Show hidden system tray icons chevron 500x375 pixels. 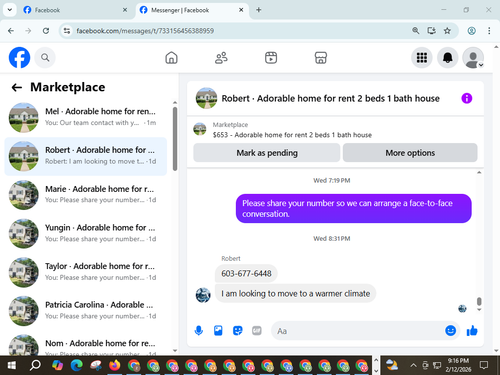[x=413, y=365]
